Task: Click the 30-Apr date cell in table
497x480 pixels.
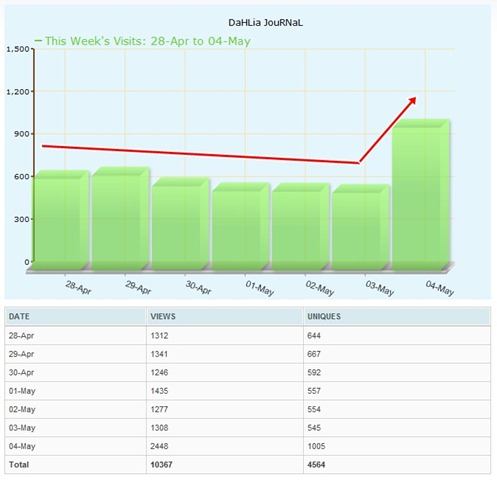Action: point(21,372)
